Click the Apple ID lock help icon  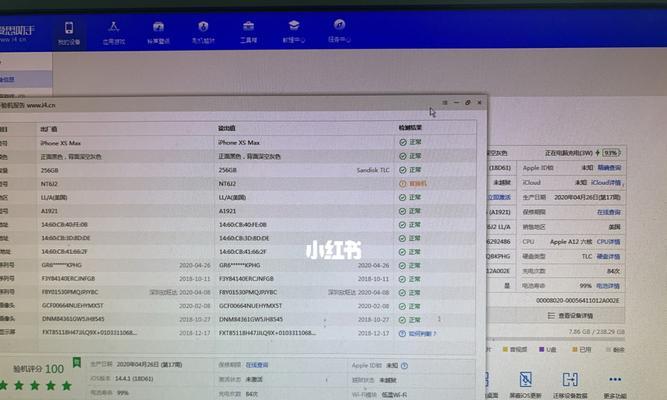(x=405, y=366)
